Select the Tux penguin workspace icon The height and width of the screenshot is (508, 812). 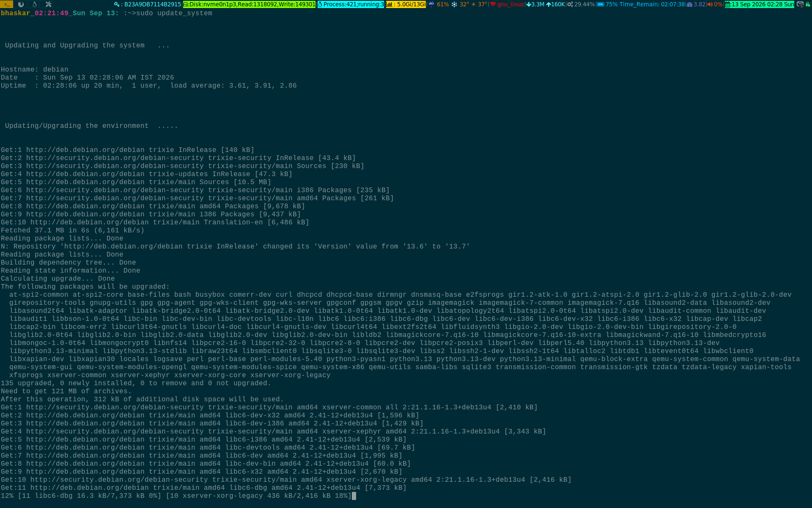(x=35, y=4)
